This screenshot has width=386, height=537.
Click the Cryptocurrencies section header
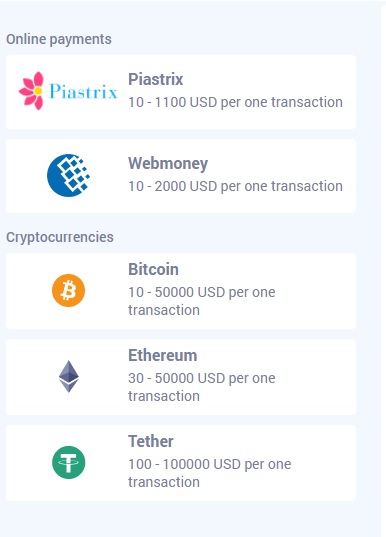pyautogui.click(x=60, y=237)
